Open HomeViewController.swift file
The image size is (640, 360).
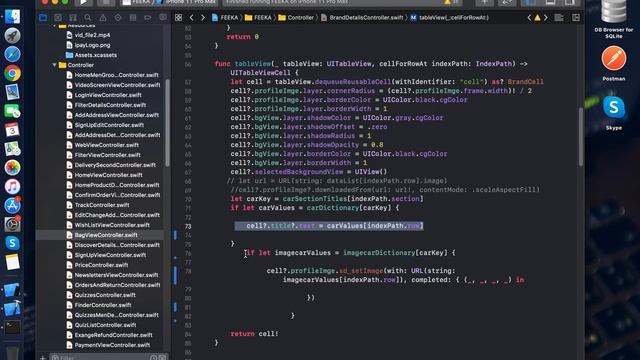[x=109, y=175]
